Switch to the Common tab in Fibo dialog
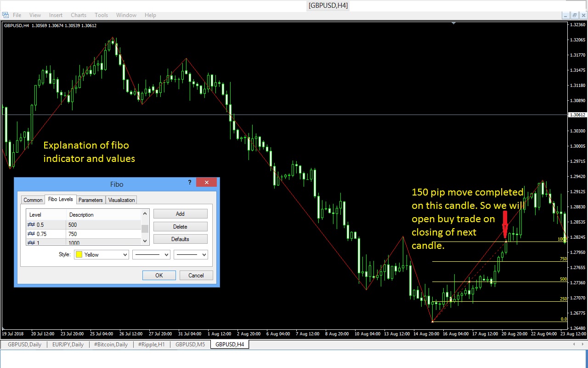Screen dimensions: 588x368 click(33, 200)
